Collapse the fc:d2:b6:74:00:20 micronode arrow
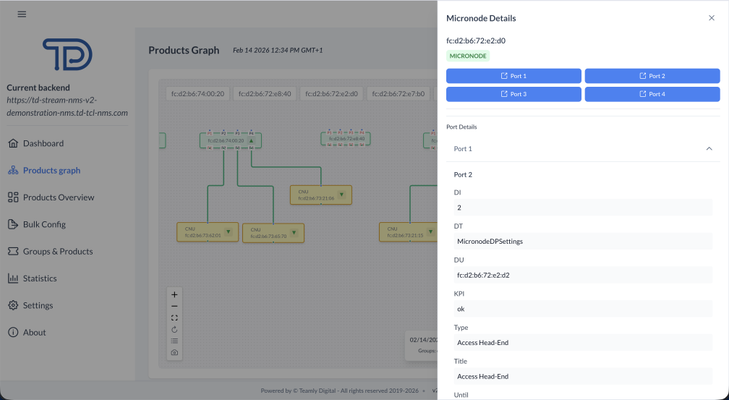The width and height of the screenshot is (729, 400). [252, 141]
